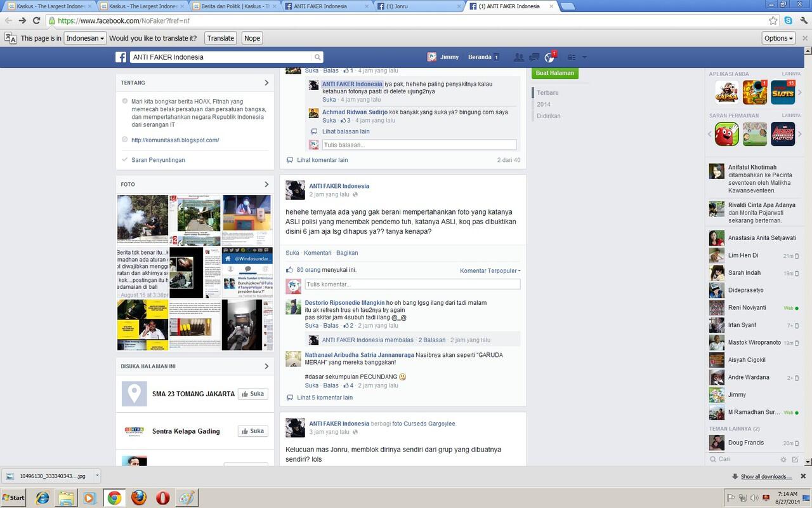Open the Facebook messages icon
The image size is (812, 508).
pos(533,57)
